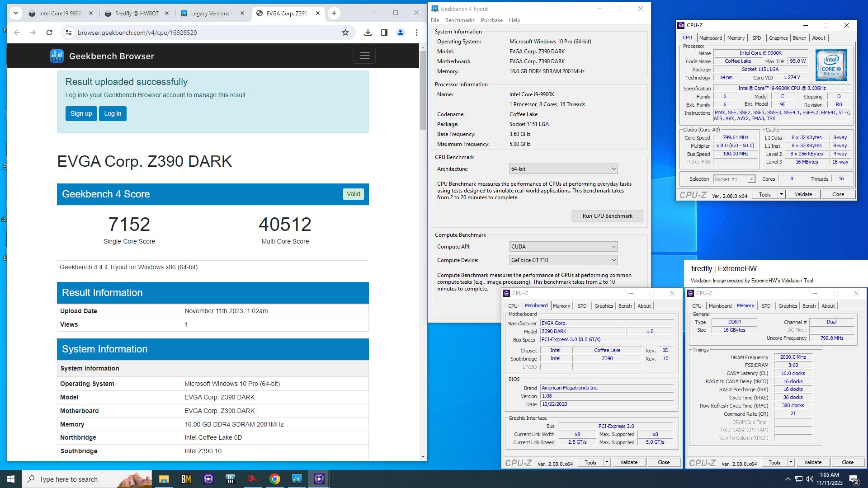The width and height of the screenshot is (868, 488).
Task: Expand Tools arrow in Mainboard CPU-Z window
Action: pos(607,462)
